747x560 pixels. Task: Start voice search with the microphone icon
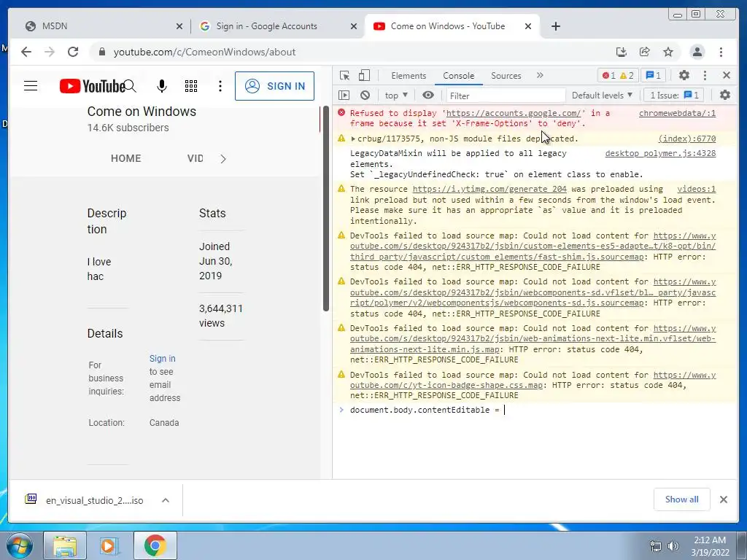coord(162,86)
